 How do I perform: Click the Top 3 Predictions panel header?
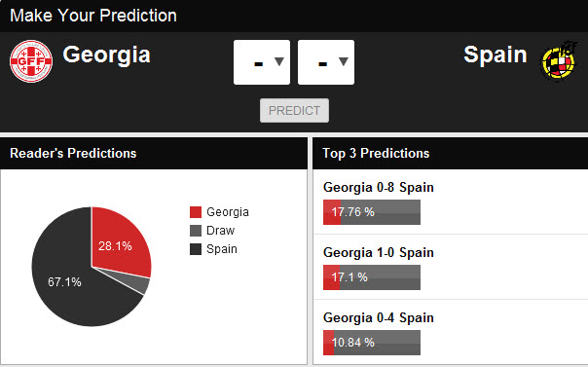coord(450,154)
